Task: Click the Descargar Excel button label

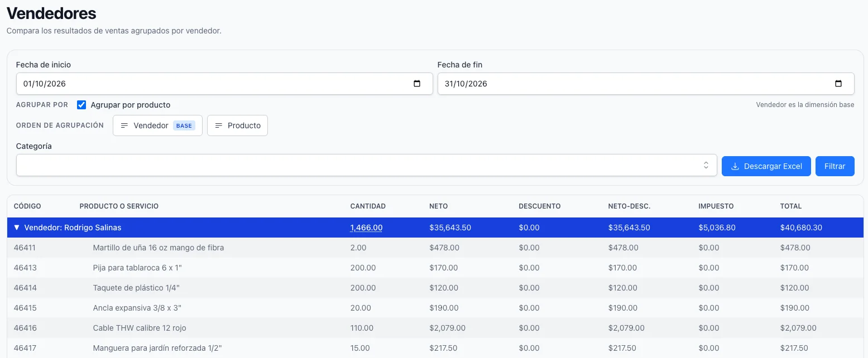Action: [773, 166]
